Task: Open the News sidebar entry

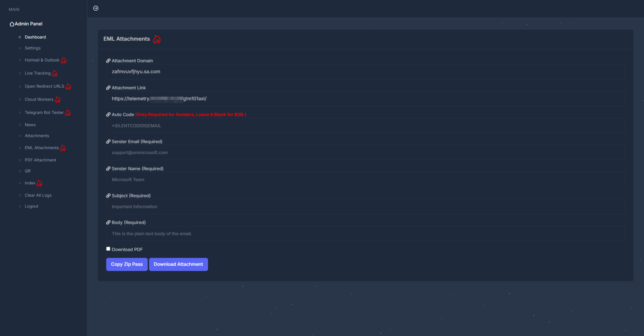Action: pos(30,125)
